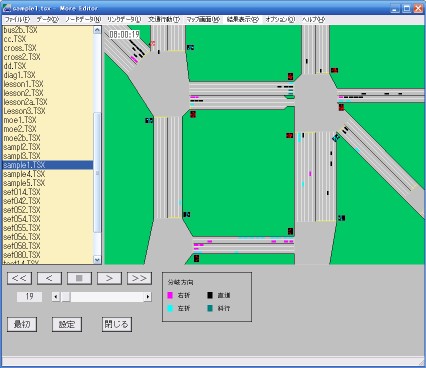
Task: Open the リンクデータ menu
Action: [x=124, y=19]
